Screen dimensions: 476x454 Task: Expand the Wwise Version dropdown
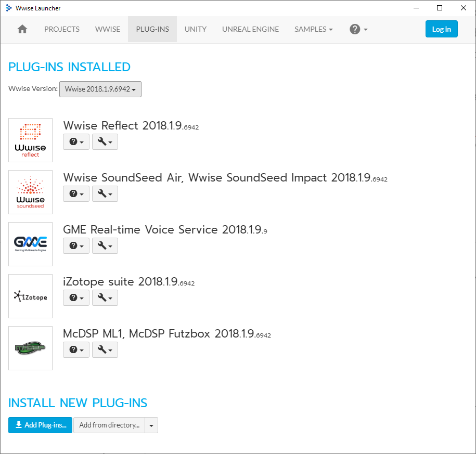pyautogui.click(x=100, y=89)
